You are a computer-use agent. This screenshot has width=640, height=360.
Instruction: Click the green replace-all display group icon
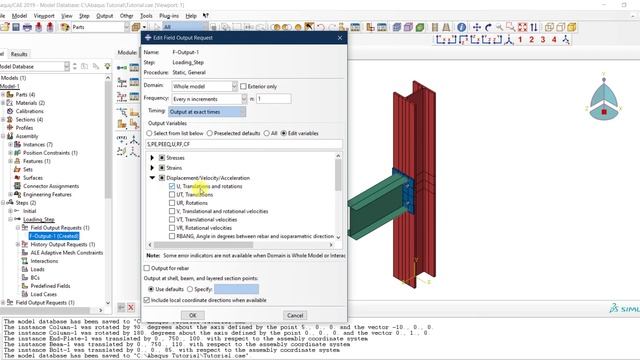point(420,27)
